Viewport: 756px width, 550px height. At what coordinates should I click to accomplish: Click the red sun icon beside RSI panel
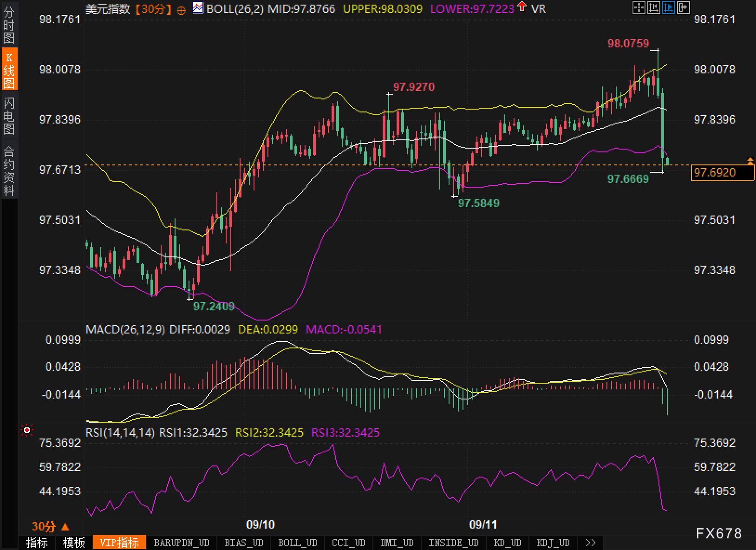(27, 431)
